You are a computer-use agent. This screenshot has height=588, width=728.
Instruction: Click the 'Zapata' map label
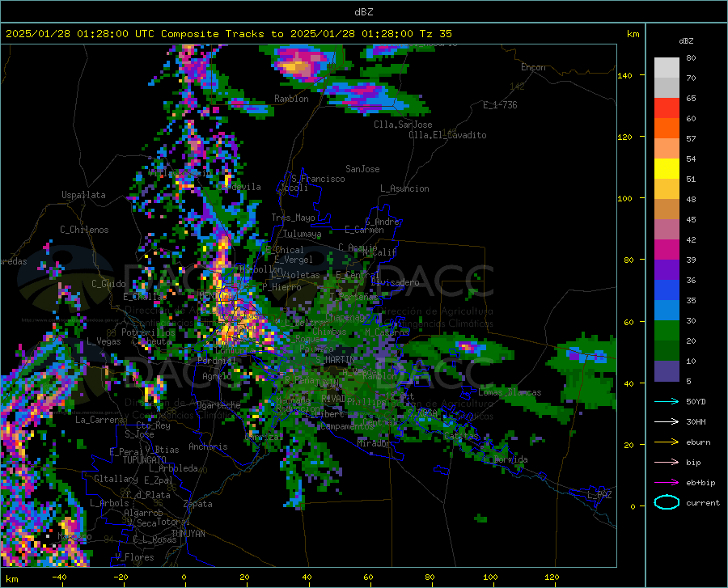tap(198, 504)
